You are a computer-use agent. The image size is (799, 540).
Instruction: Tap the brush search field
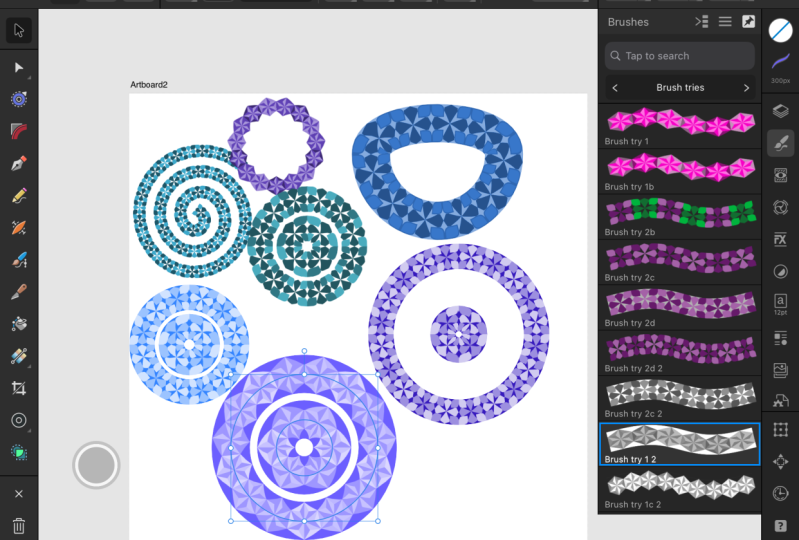[680, 56]
